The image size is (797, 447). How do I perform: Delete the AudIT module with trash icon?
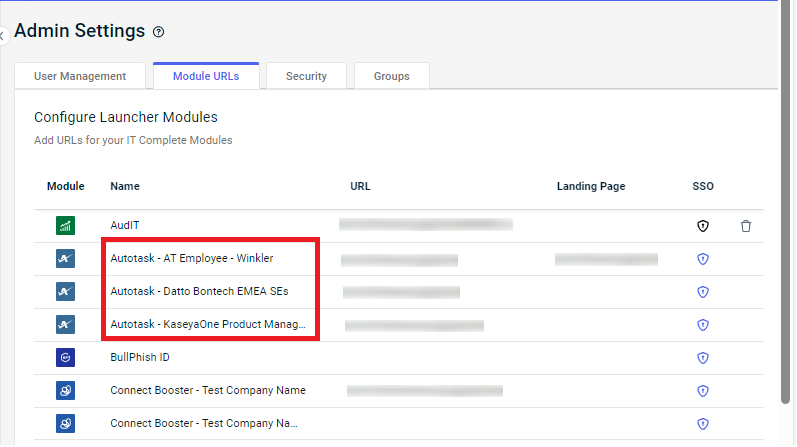pos(746,226)
